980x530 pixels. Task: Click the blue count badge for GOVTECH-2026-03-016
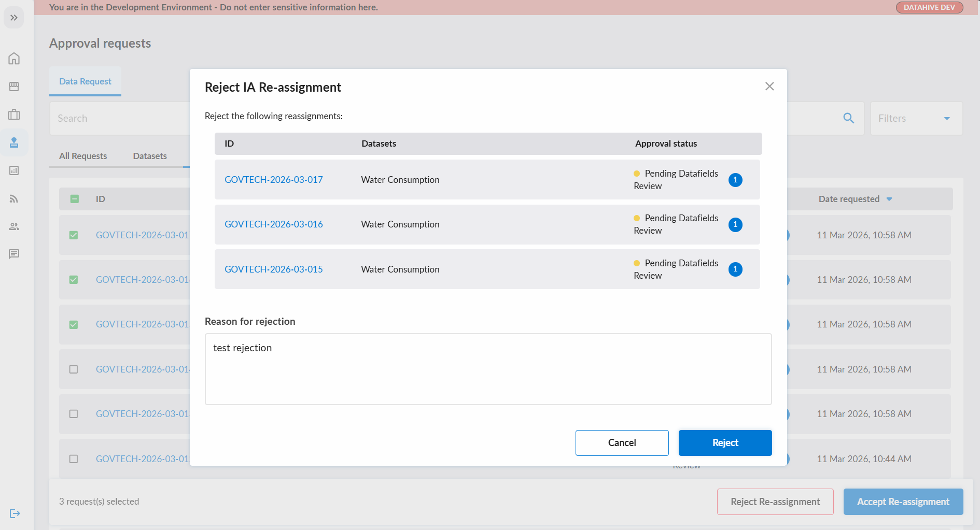coord(735,224)
